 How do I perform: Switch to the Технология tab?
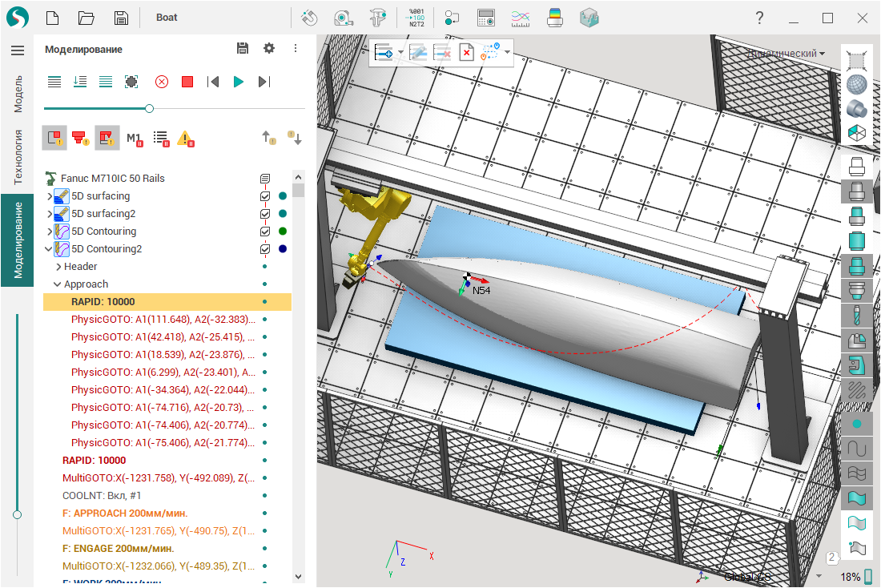click(x=18, y=156)
